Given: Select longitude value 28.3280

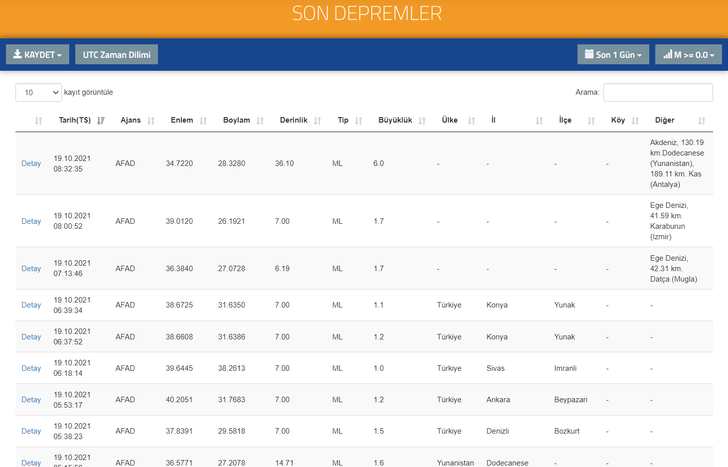Looking at the screenshot, I should [232, 163].
